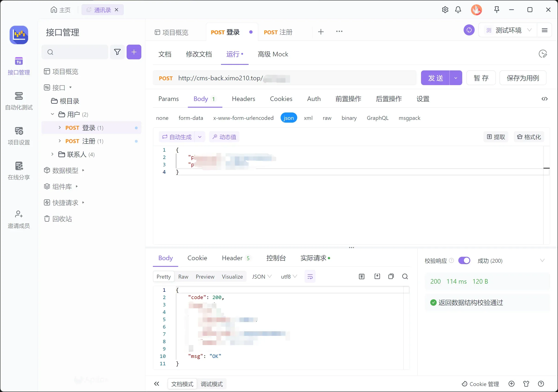The image size is (558, 392).
Task: Click the sidebar search field
Action: click(x=75, y=52)
